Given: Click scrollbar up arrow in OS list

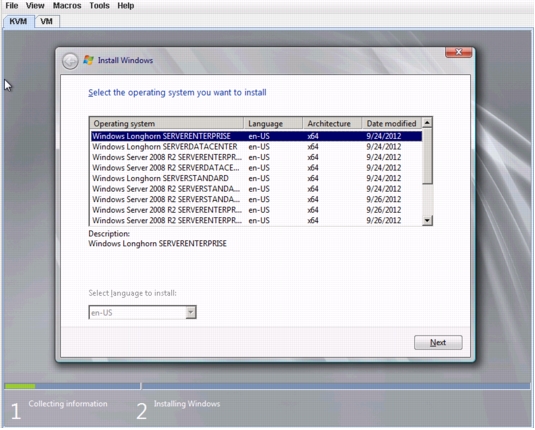Looking at the screenshot, I should 427,123.
